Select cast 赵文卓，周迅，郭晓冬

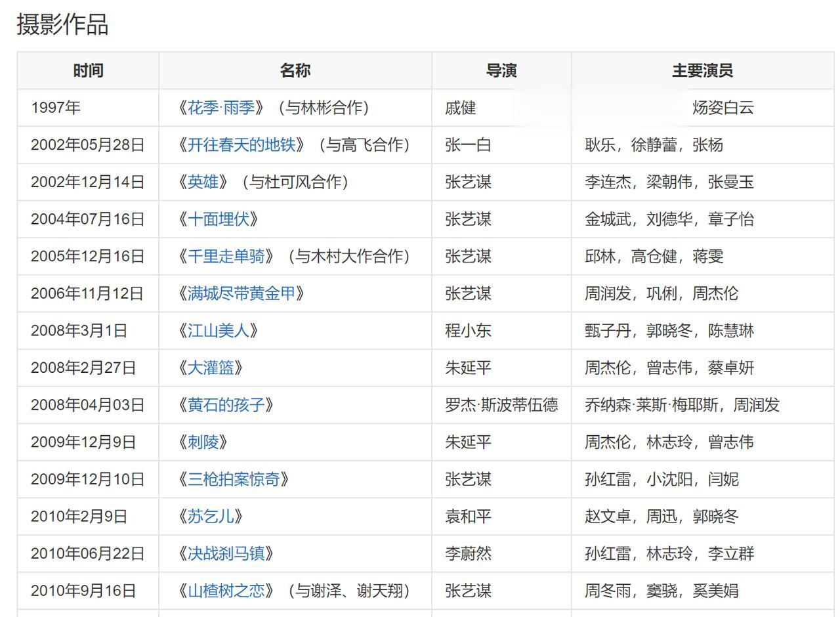pyautogui.click(x=661, y=517)
